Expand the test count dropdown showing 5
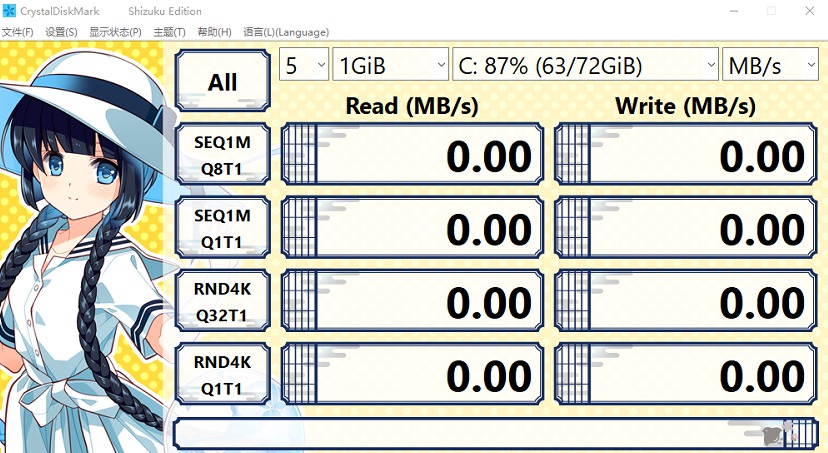Screen dimensions: 828x453 click(x=304, y=64)
